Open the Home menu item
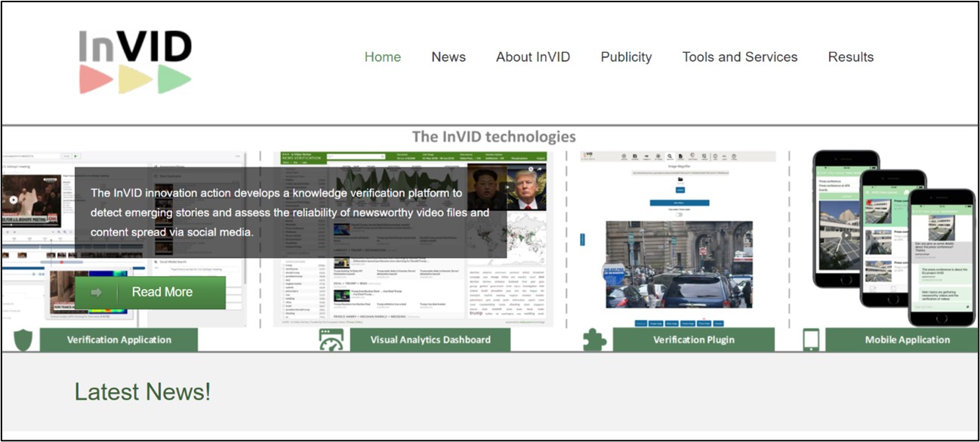 [x=382, y=57]
